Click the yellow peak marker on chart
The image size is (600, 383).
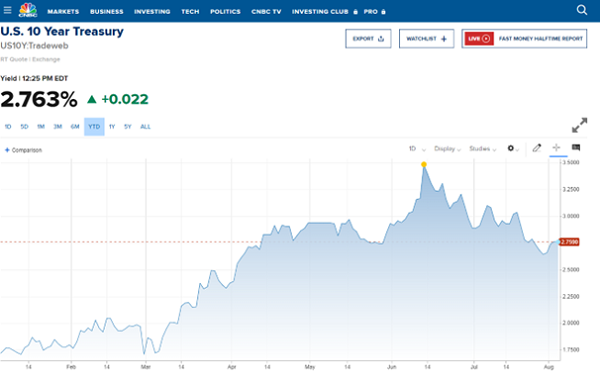click(x=424, y=165)
